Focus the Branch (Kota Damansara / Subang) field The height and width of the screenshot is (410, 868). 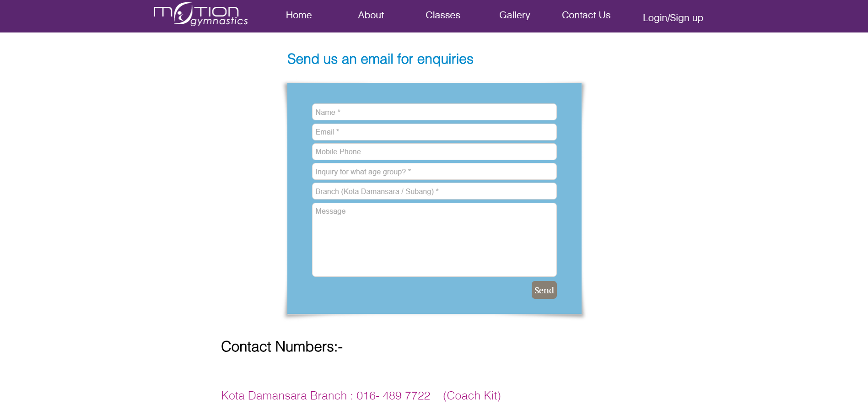tap(434, 191)
